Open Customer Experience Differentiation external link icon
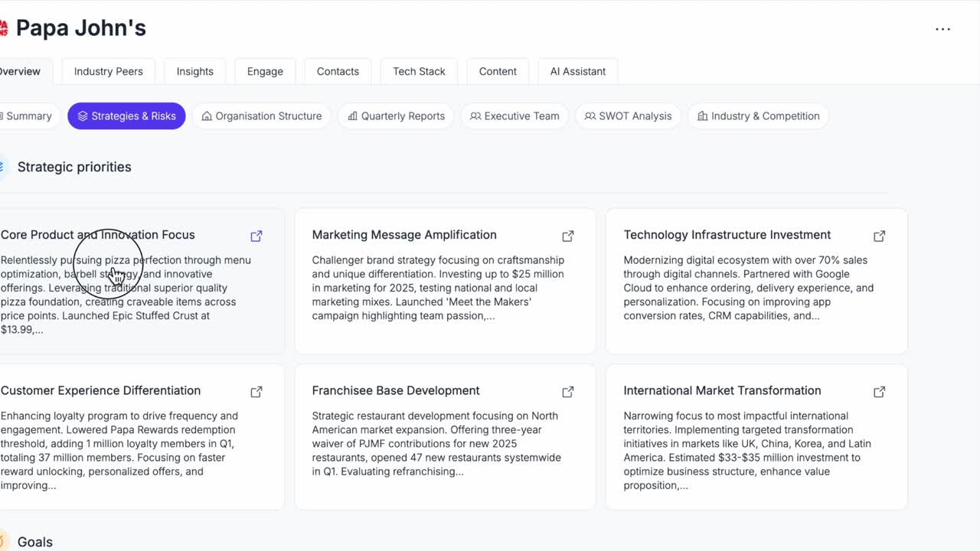The height and width of the screenshot is (551, 980). [256, 392]
